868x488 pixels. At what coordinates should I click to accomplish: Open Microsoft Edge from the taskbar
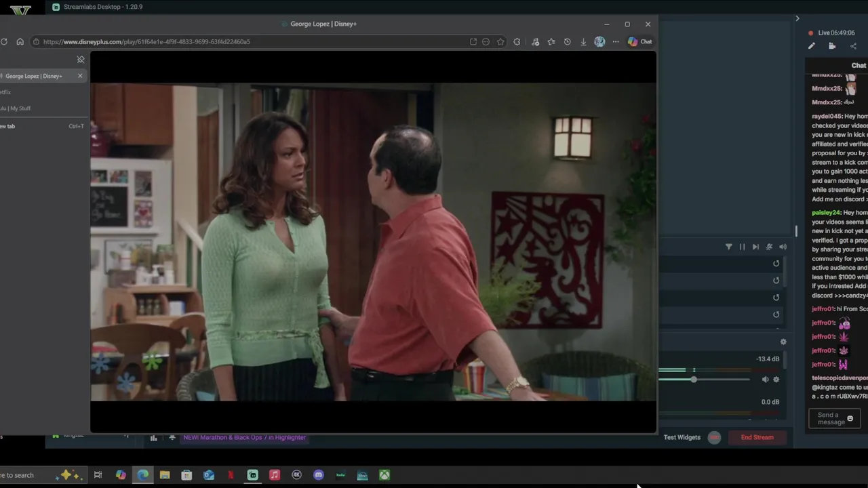coord(142,475)
